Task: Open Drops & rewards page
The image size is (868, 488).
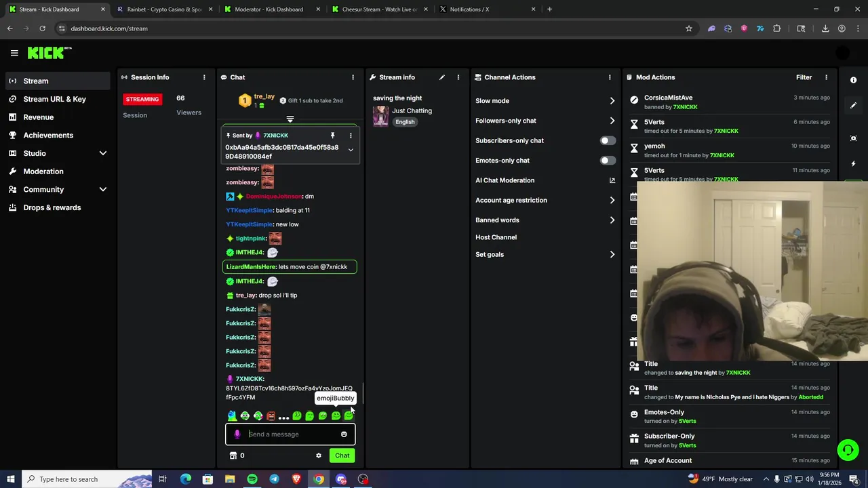Action: 58,207
